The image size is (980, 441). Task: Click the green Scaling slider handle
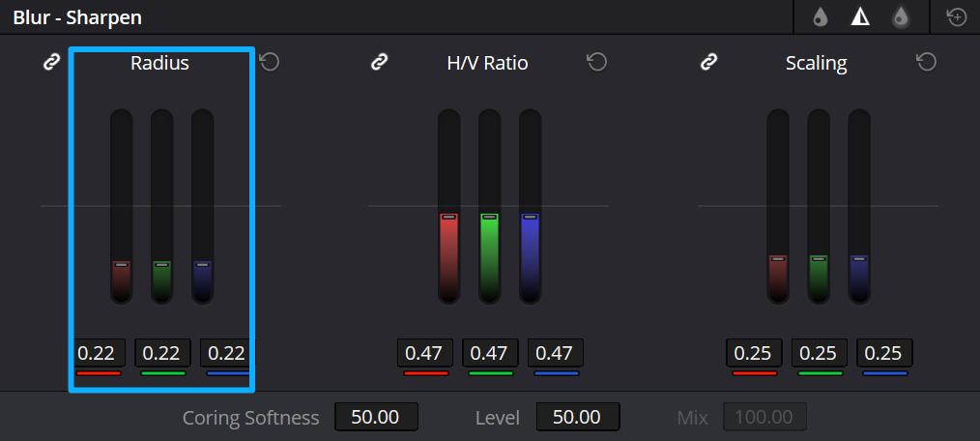tap(819, 258)
